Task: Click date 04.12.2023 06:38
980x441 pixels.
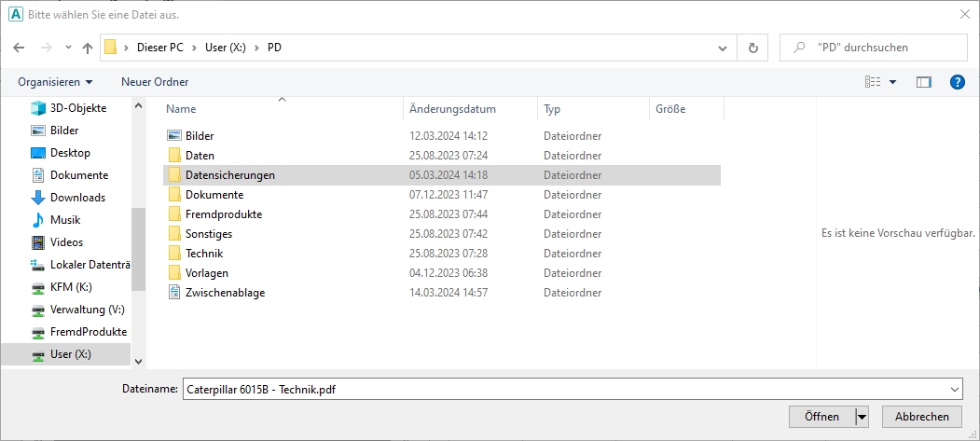Action: [x=449, y=273]
